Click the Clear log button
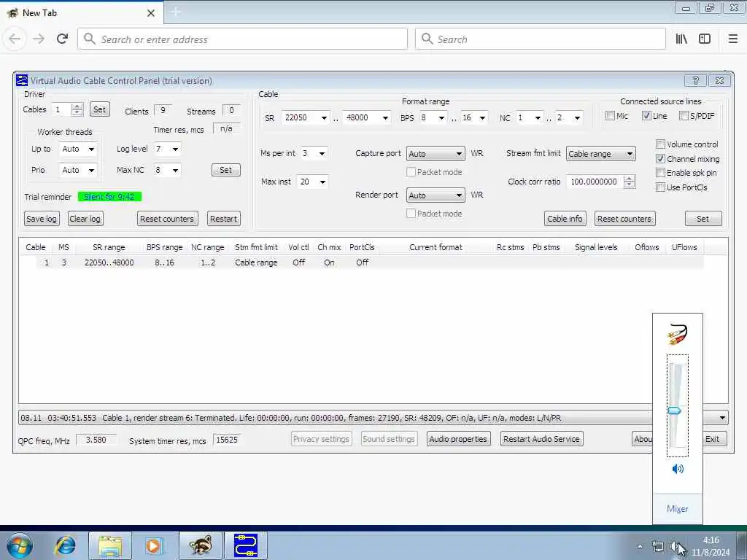This screenshot has height=560, width=747. click(85, 219)
